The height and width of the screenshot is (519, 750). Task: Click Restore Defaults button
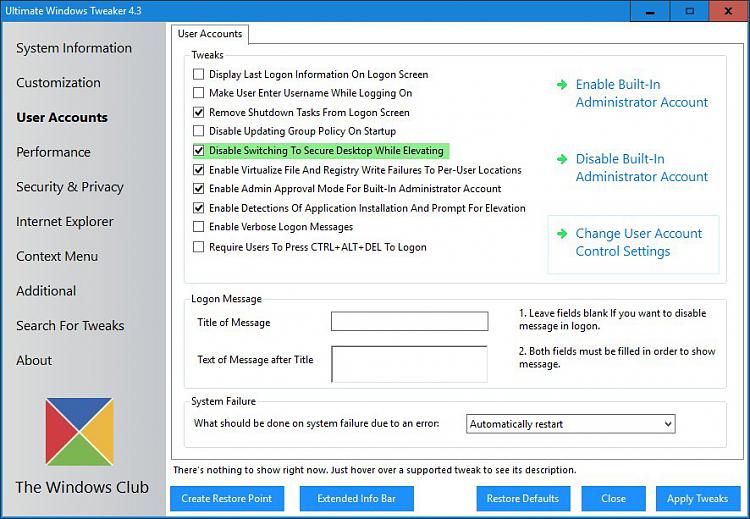(x=523, y=498)
